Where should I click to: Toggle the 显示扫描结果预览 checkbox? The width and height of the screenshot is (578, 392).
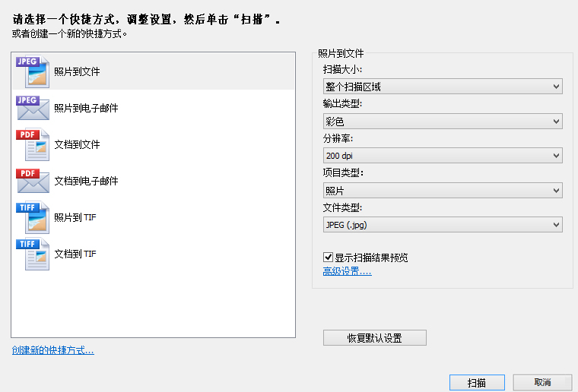click(329, 258)
